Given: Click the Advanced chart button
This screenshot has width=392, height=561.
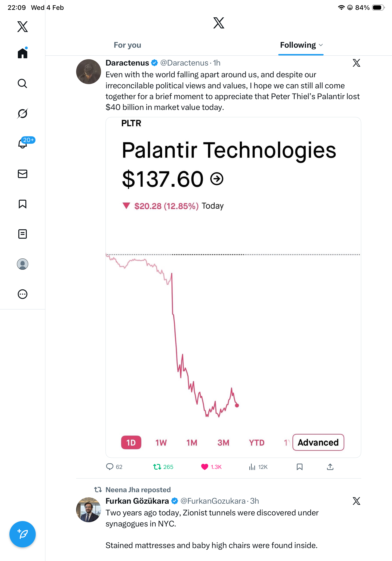Looking at the screenshot, I should tap(318, 443).
